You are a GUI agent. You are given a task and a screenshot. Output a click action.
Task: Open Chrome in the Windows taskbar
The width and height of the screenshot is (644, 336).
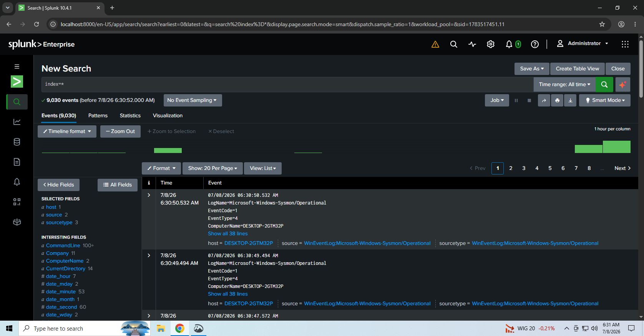point(180,328)
